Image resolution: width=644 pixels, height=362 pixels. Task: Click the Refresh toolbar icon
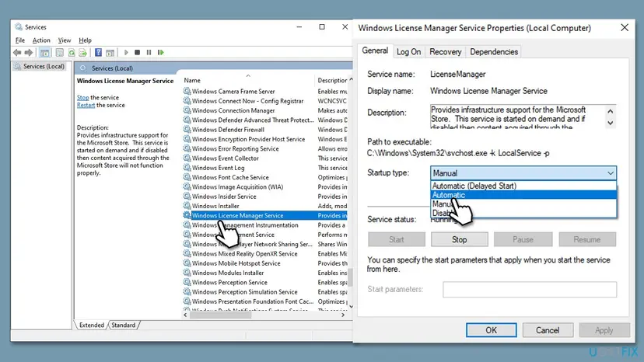(72, 53)
